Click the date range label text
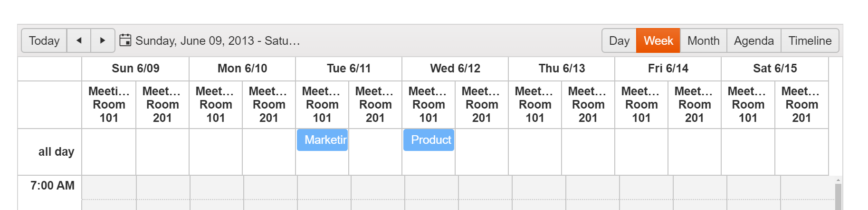868x210 pixels. pos(218,40)
